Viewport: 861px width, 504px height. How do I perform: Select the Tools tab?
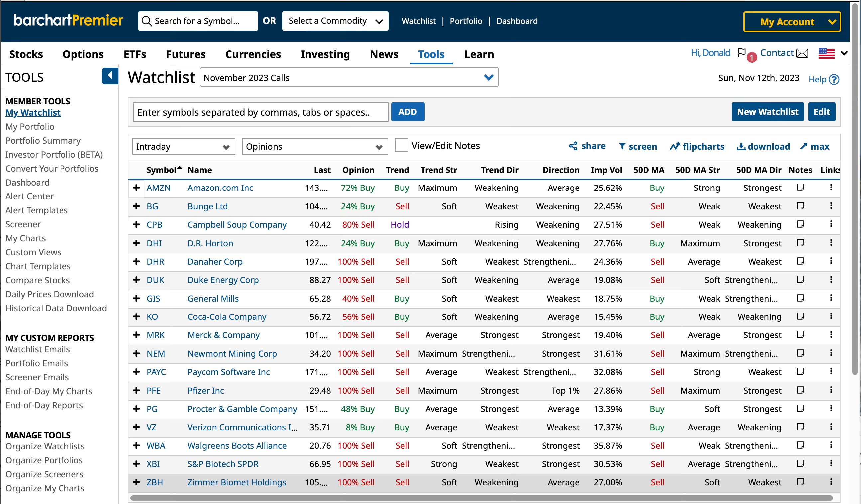pos(431,54)
